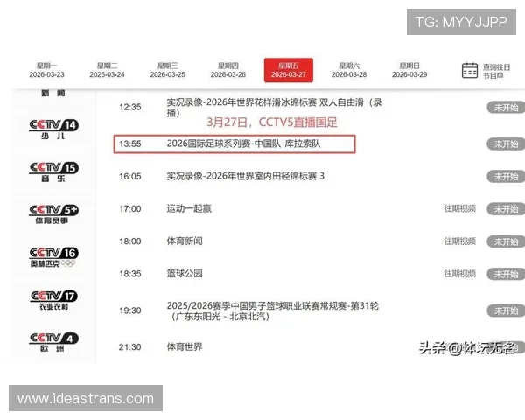The image size is (525, 420).
Task: Click 未开始 button for 18:00 体育新闻
Action: pyautogui.click(x=506, y=241)
